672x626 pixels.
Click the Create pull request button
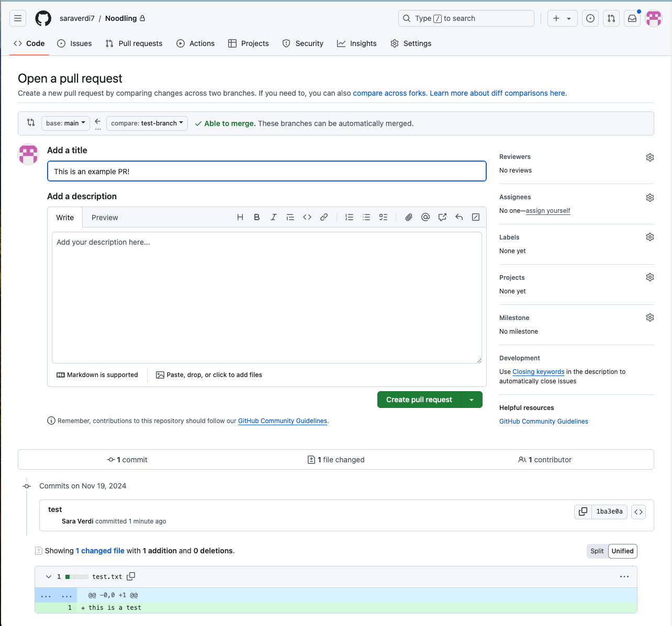[419, 400]
